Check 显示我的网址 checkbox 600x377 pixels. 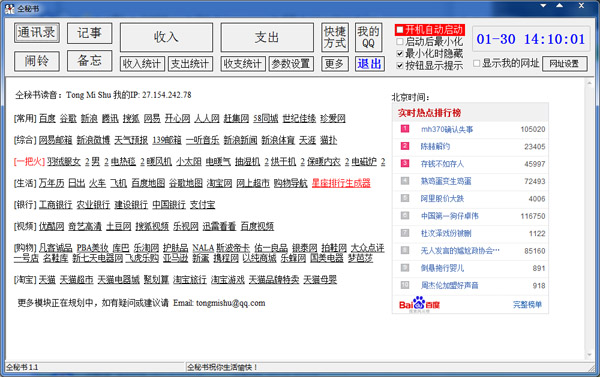476,63
